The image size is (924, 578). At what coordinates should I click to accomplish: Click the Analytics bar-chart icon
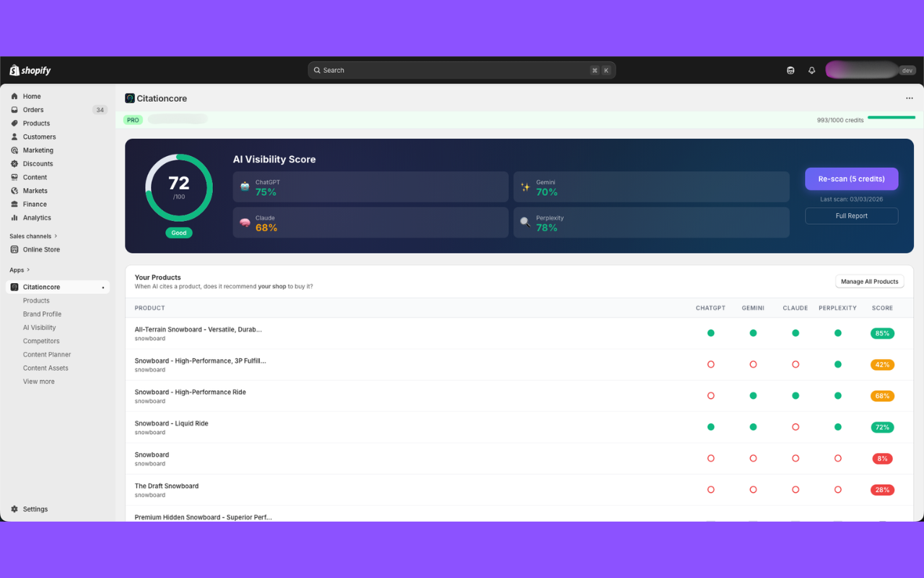click(15, 217)
